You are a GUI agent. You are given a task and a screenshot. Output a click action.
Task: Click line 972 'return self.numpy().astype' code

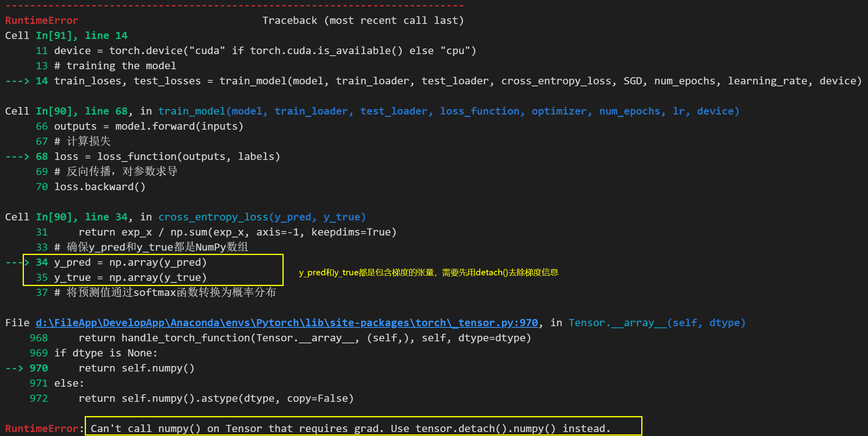click(216, 399)
